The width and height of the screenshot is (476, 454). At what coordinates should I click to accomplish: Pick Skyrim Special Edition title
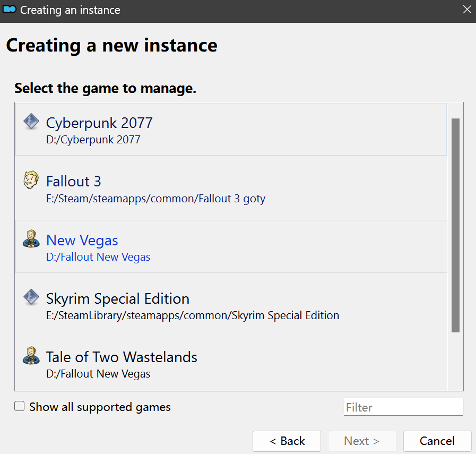click(118, 298)
